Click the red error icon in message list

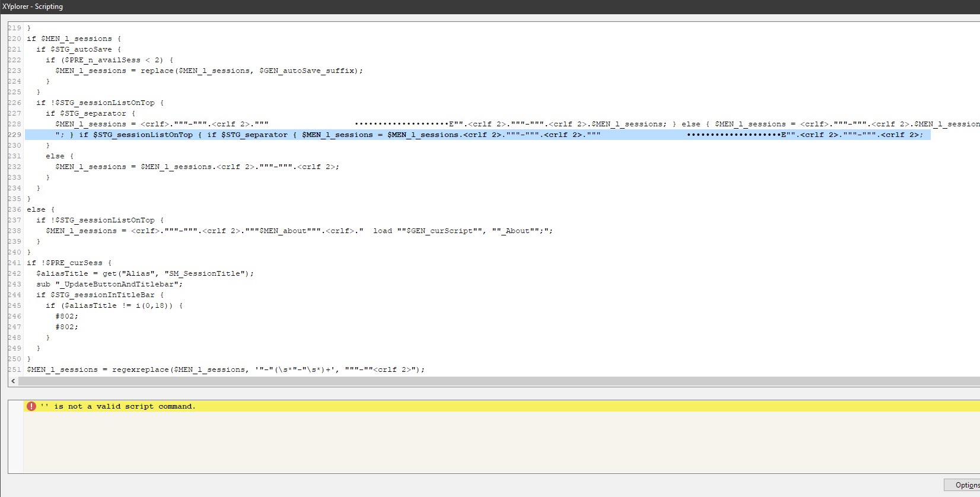31,406
